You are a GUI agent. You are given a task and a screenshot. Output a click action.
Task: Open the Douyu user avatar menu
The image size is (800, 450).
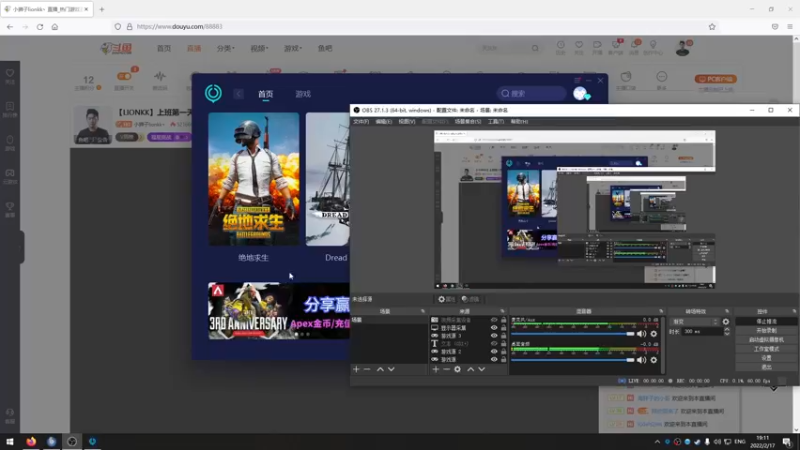tap(683, 48)
